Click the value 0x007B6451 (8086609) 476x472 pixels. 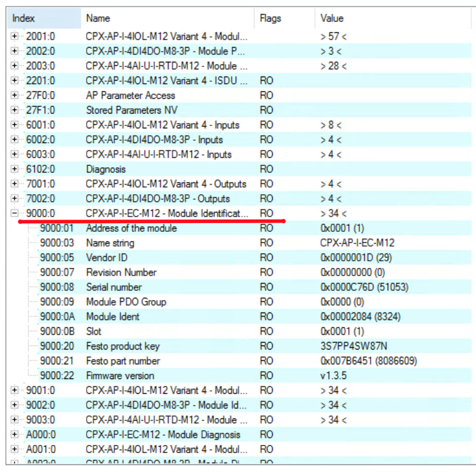coord(369,361)
